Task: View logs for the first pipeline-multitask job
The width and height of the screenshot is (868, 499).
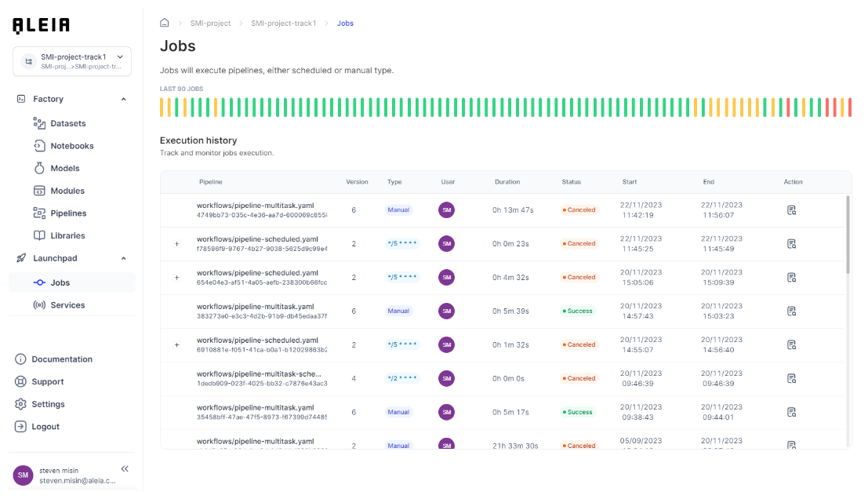Action: click(791, 210)
